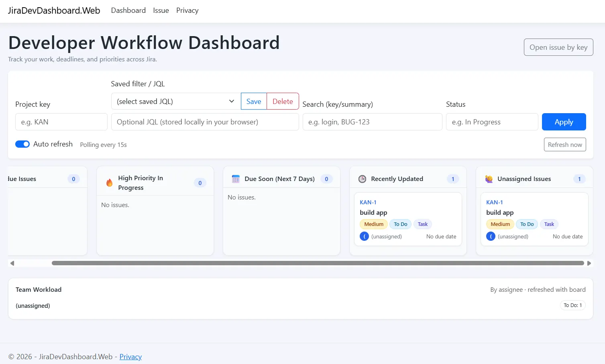The width and height of the screenshot is (605, 364).
Task: Click the calendar icon beside Due Soon
Action: coord(236,179)
